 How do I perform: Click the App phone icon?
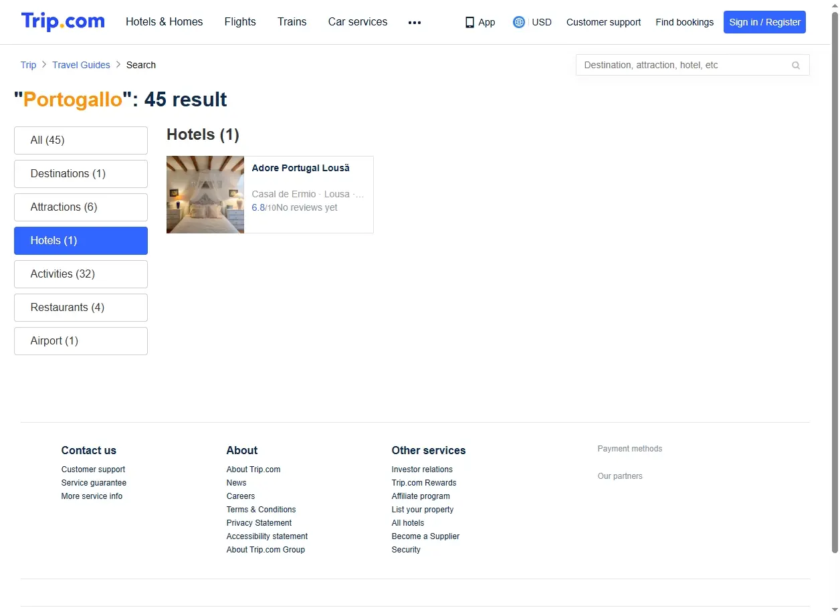[469, 22]
